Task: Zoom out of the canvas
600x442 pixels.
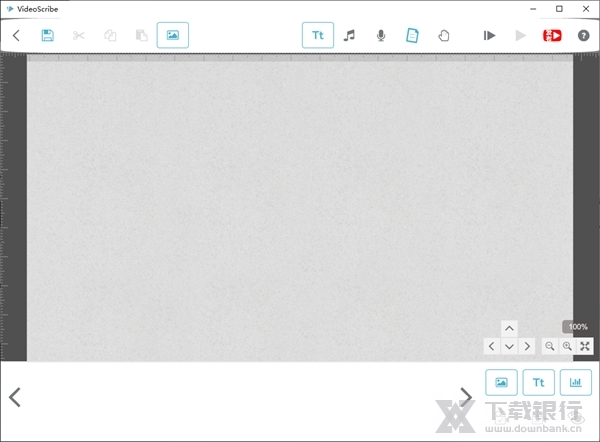Action: click(549, 346)
